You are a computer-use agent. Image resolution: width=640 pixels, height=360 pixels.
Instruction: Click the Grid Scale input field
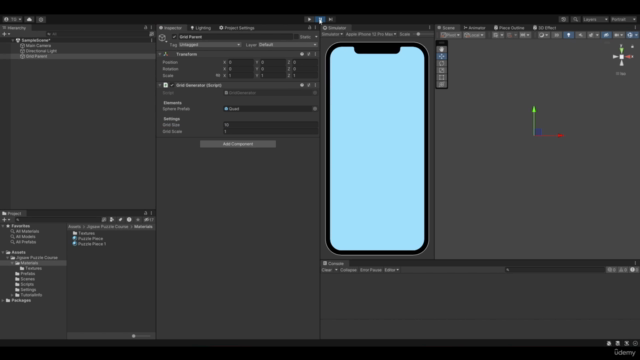click(270, 131)
